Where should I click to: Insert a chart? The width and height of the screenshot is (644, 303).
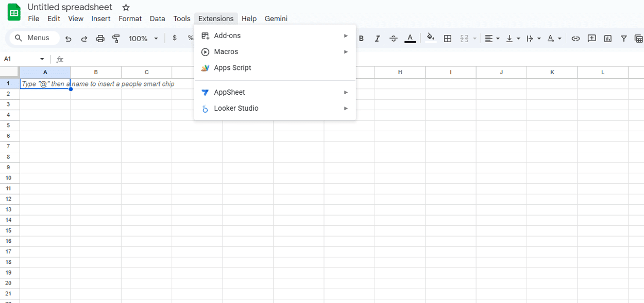coord(608,38)
